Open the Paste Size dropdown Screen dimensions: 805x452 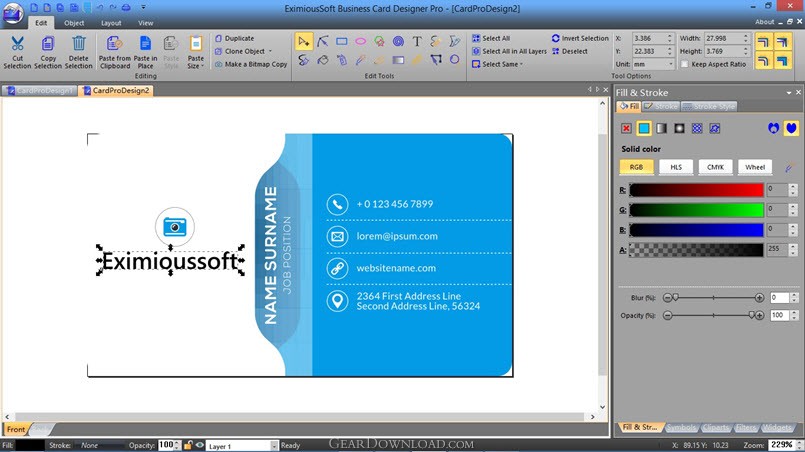tap(196, 50)
